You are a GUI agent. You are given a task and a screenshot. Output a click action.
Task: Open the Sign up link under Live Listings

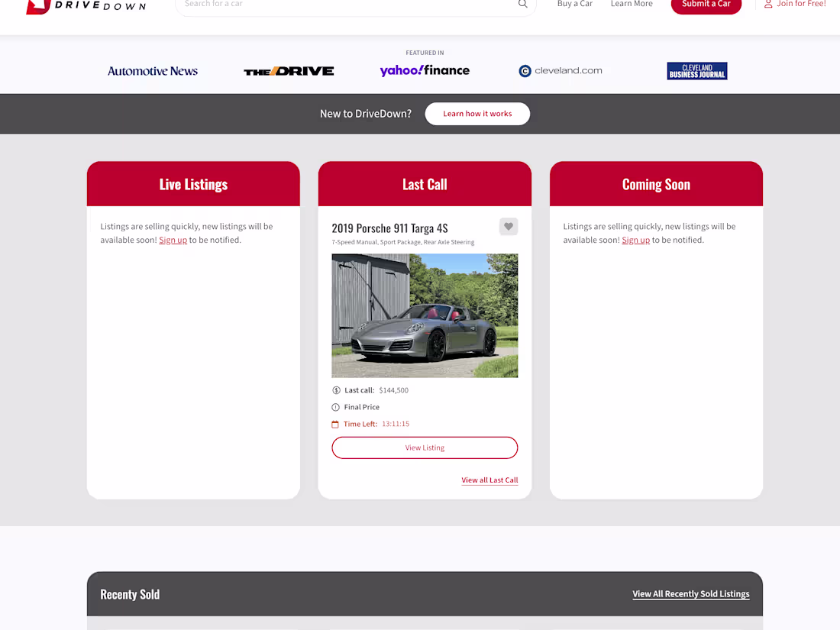(173, 239)
